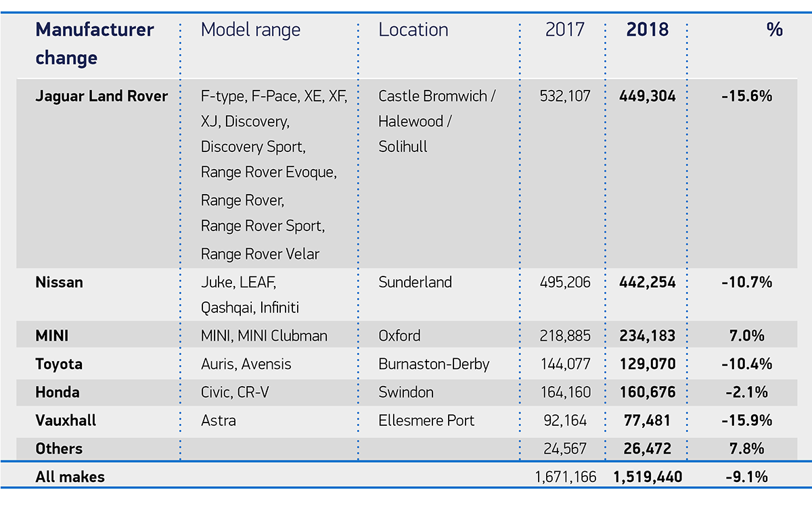This screenshot has width=812, height=505.
Task: Click the 'Civic, CR-V' model cell
Action: 235,392
